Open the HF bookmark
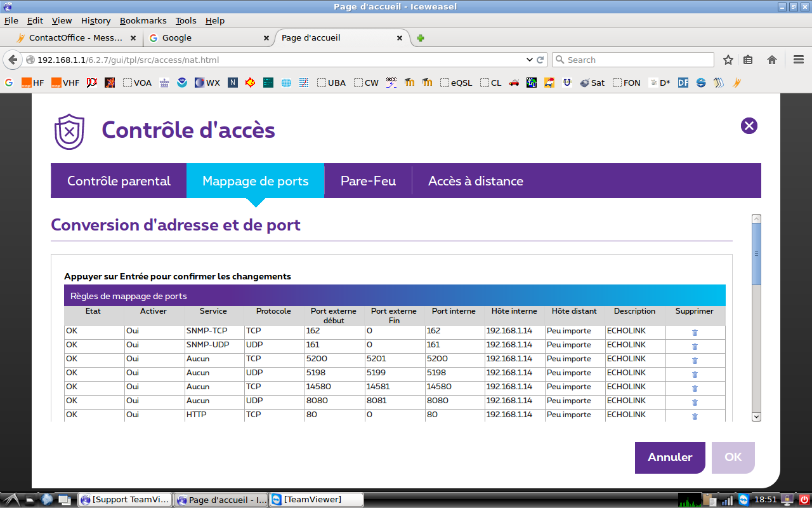 (32, 83)
